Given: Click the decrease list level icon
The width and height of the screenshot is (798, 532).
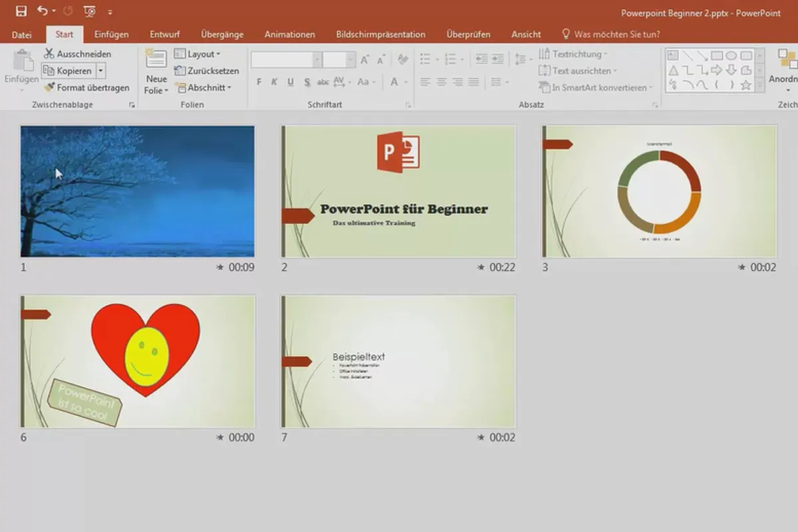Looking at the screenshot, I should pyautogui.click(x=481, y=60).
